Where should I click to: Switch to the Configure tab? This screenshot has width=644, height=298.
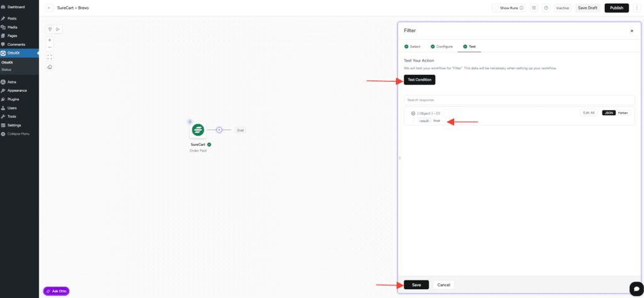(x=441, y=47)
